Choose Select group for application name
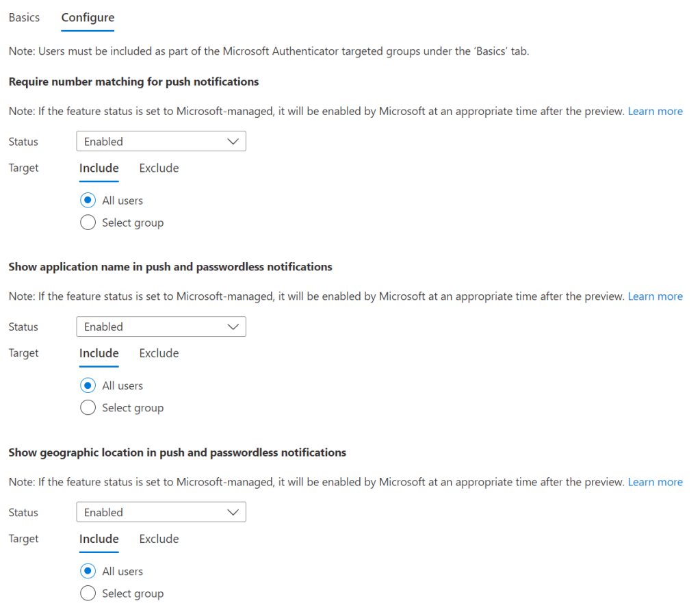The height and width of the screenshot is (612, 700). (88, 408)
